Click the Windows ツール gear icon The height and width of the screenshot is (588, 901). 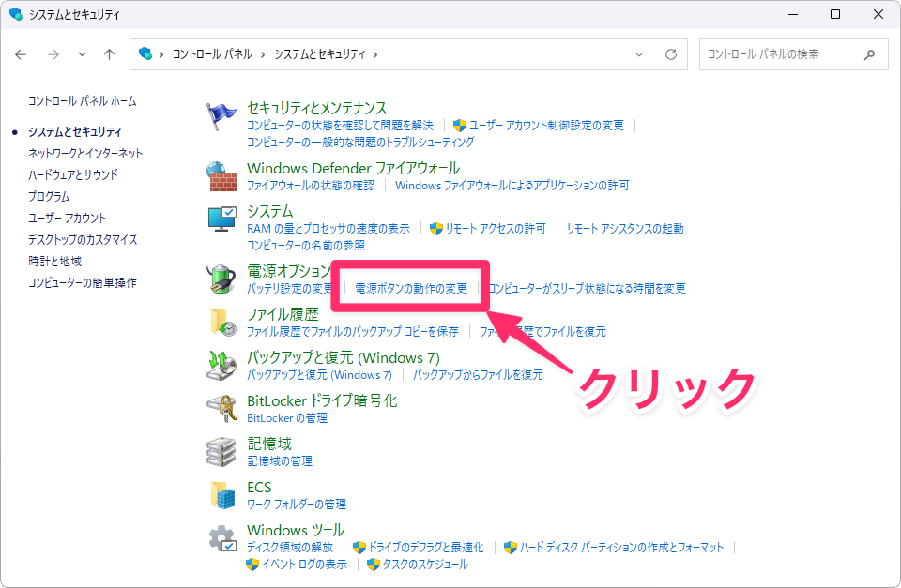[221, 538]
